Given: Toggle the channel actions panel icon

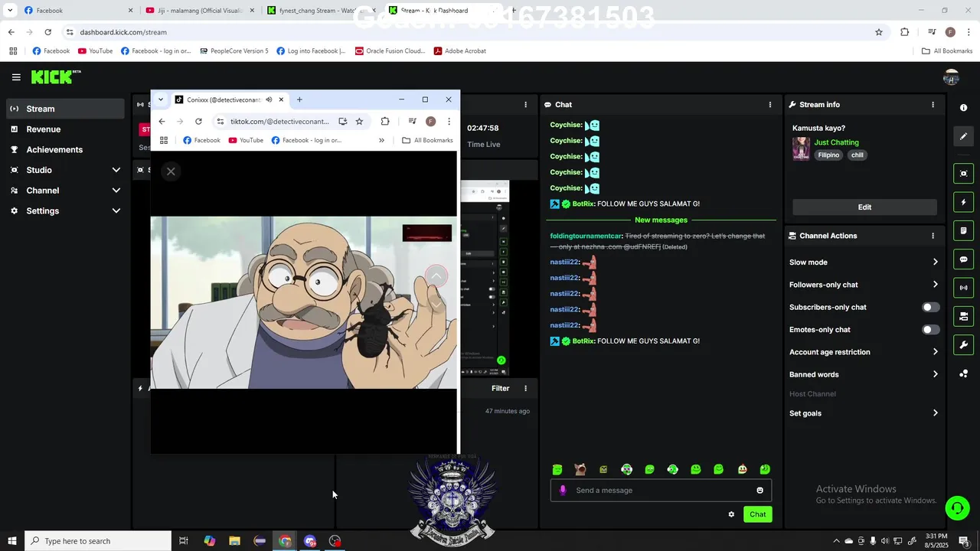Looking at the screenshot, I should point(963,316).
